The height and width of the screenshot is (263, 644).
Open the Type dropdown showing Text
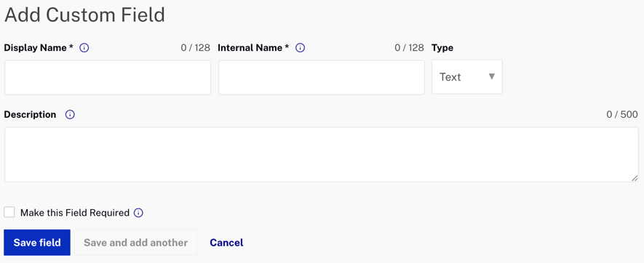467,77
